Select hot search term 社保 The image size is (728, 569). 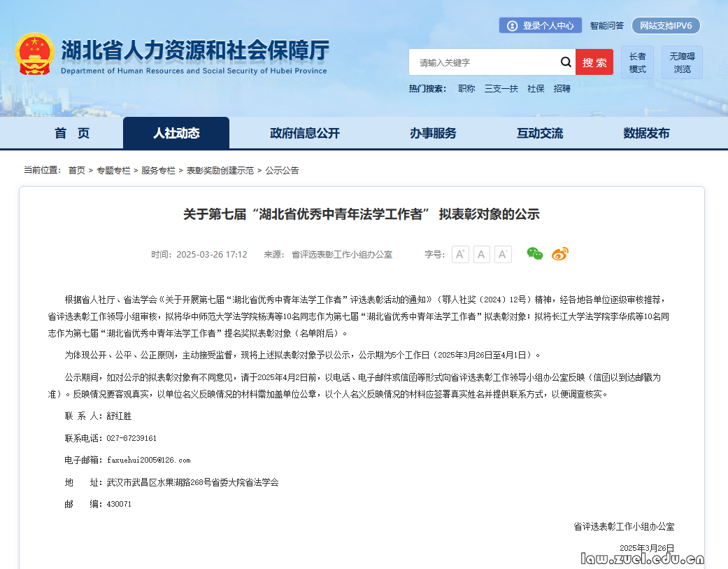point(536,88)
